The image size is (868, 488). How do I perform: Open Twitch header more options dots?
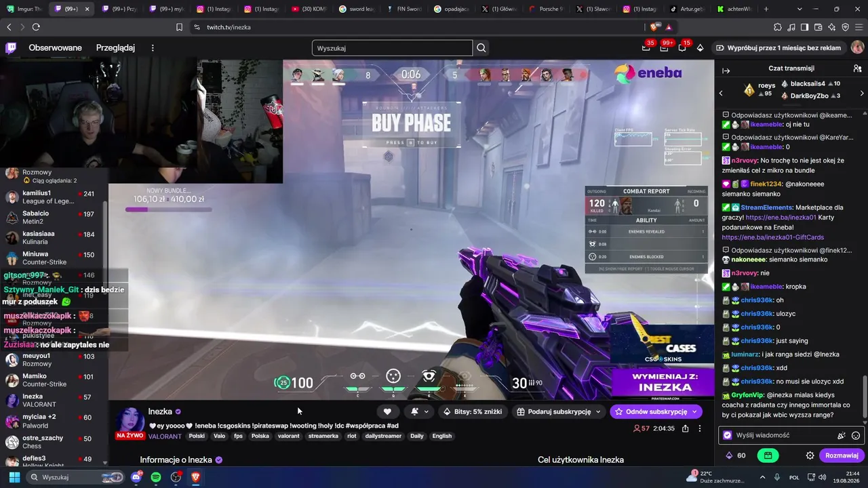tap(153, 48)
